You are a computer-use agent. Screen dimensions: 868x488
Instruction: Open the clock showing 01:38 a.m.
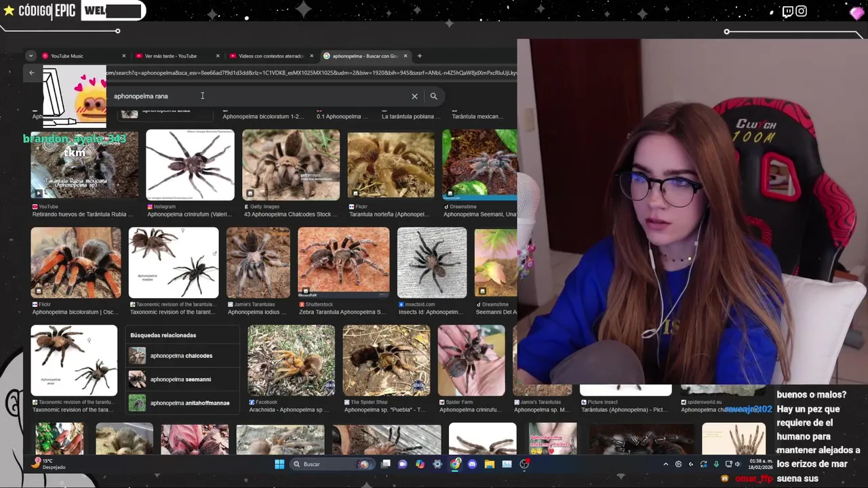760,464
